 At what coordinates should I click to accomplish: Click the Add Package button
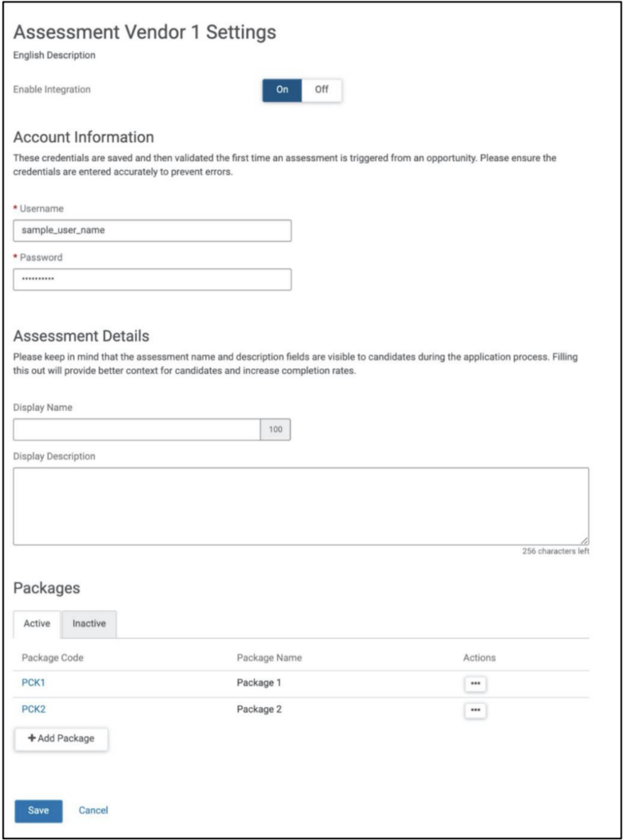coord(61,739)
